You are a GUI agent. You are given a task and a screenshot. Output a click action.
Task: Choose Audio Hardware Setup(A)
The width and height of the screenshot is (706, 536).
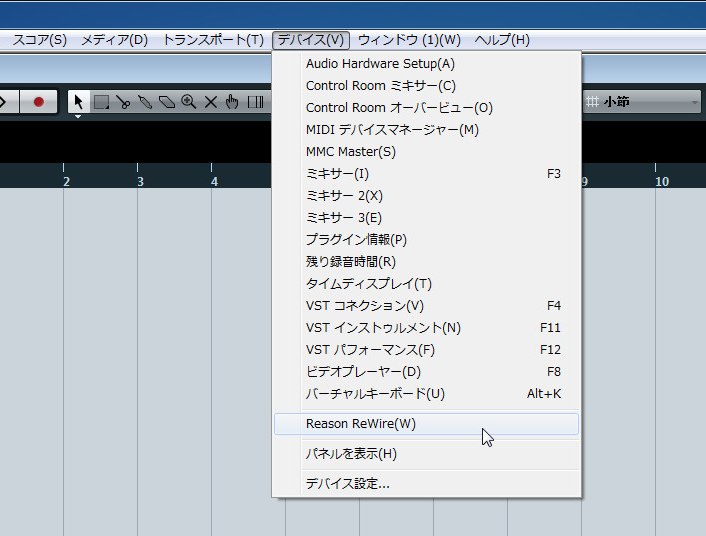click(426, 64)
